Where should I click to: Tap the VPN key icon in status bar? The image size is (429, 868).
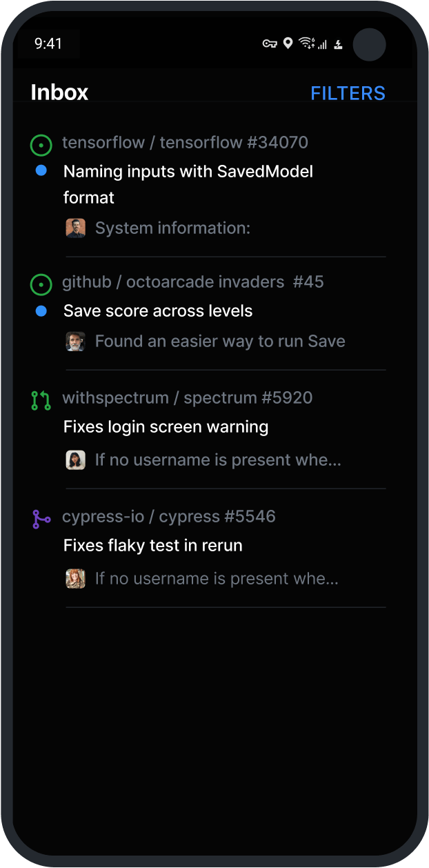[270, 43]
